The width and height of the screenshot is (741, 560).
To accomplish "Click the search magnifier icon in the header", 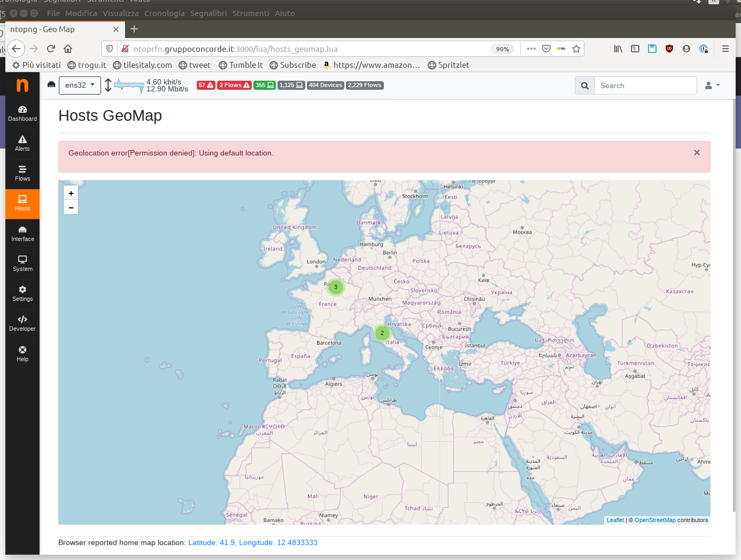I will coord(584,85).
